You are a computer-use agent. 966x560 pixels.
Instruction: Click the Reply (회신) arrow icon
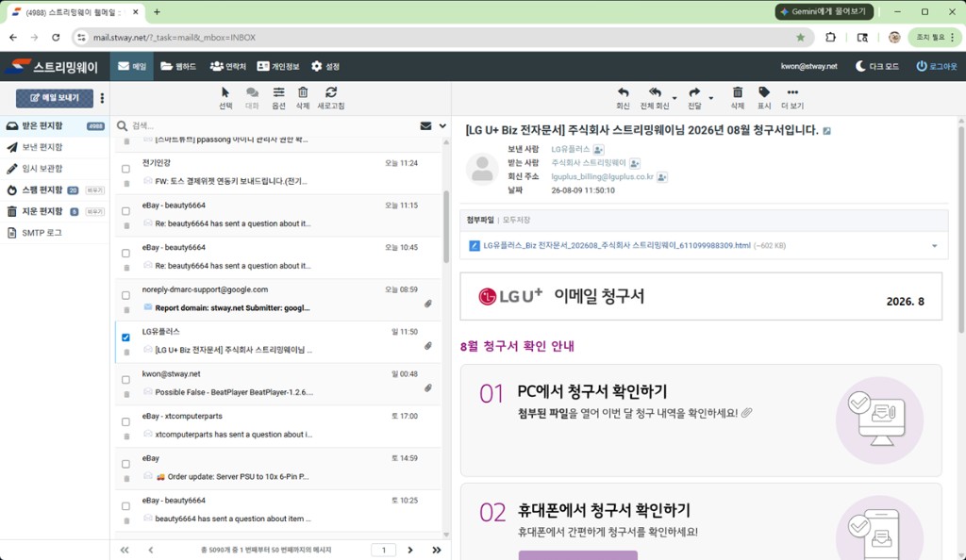coord(623,92)
